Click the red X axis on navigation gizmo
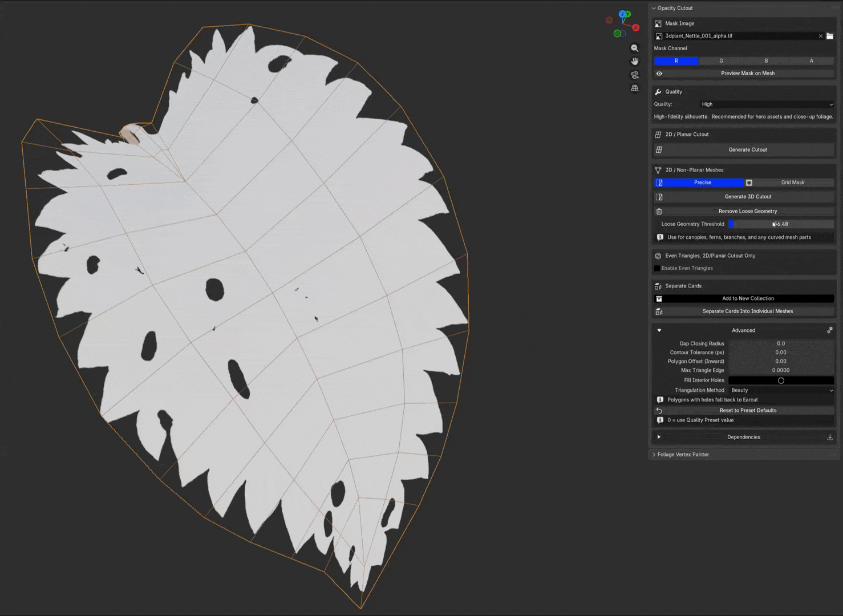This screenshot has height=616, width=843. pyautogui.click(x=635, y=27)
